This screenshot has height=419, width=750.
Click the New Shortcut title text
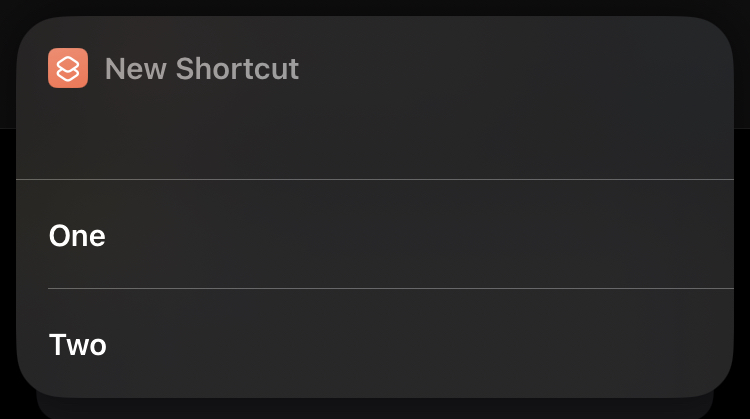click(201, 69)
